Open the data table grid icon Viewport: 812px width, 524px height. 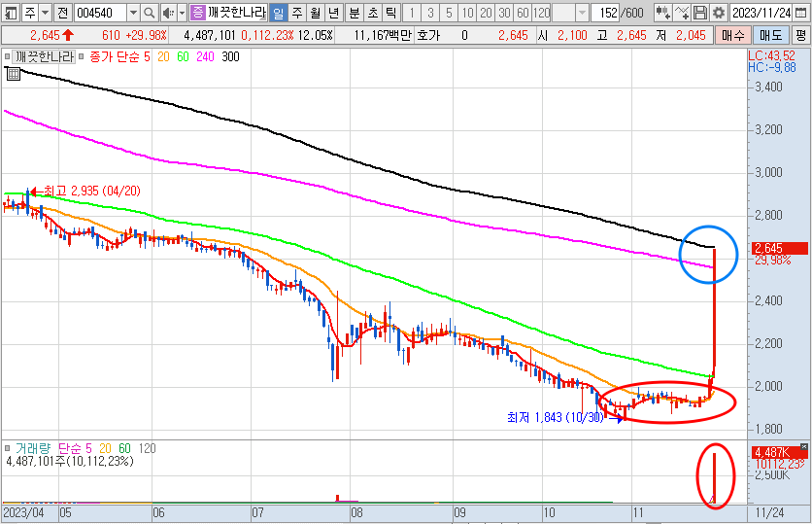13,74
